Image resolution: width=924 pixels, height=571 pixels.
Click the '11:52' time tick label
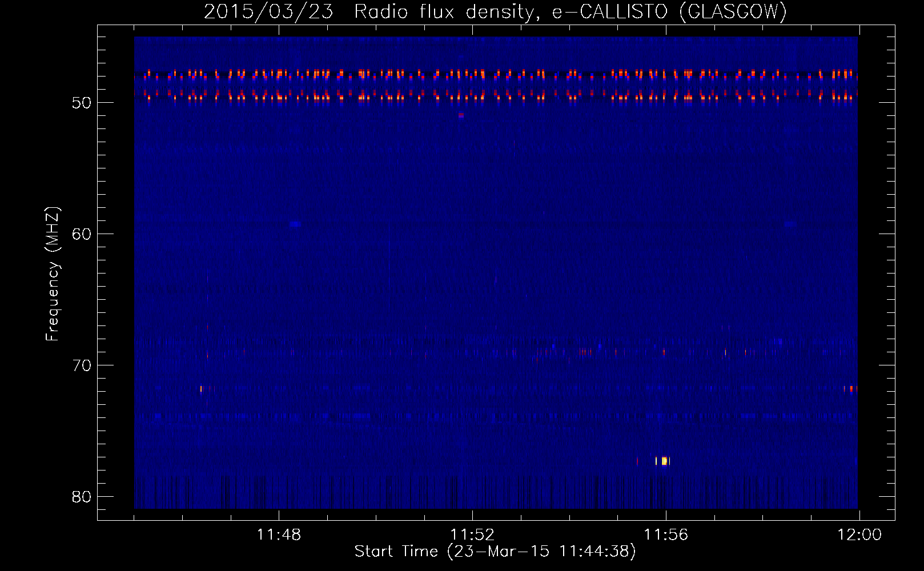472,535
